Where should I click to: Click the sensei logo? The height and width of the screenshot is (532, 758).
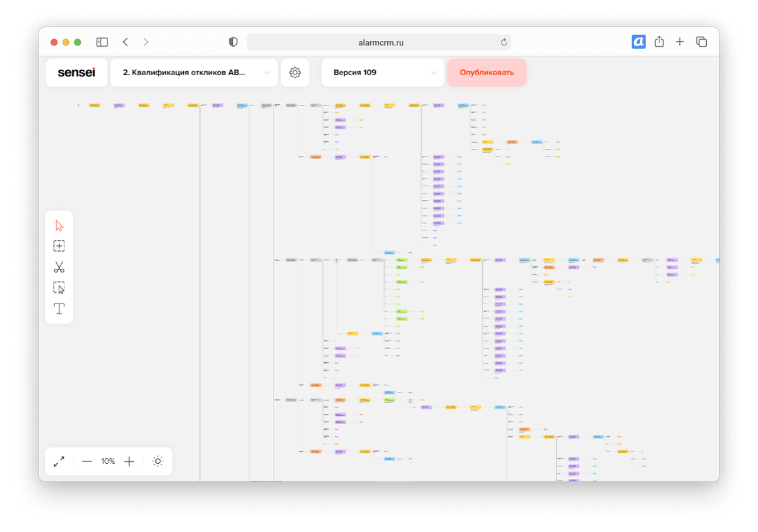tap(76, 73)
